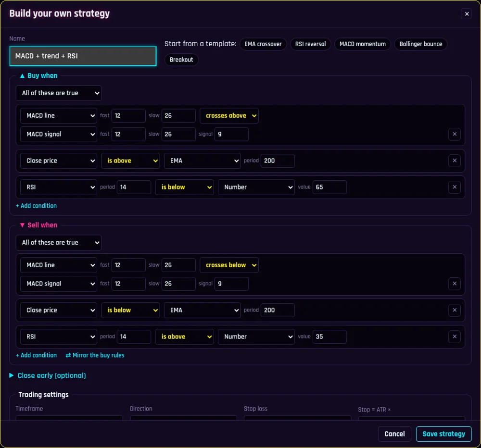Edit Sell RSI value 35 field
Screen dimensions: 481x448
tap(329, 336)
